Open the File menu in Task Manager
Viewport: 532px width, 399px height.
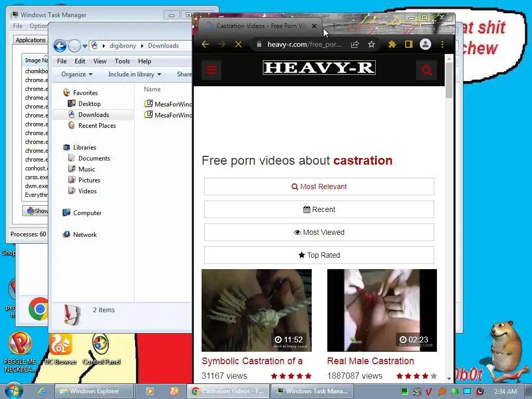point(18,26)
